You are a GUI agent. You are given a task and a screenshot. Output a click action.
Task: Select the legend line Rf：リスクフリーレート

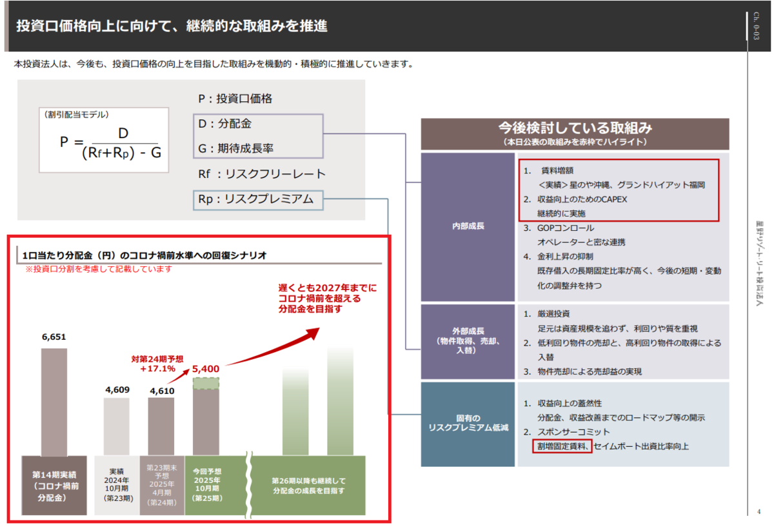(263, 174)
